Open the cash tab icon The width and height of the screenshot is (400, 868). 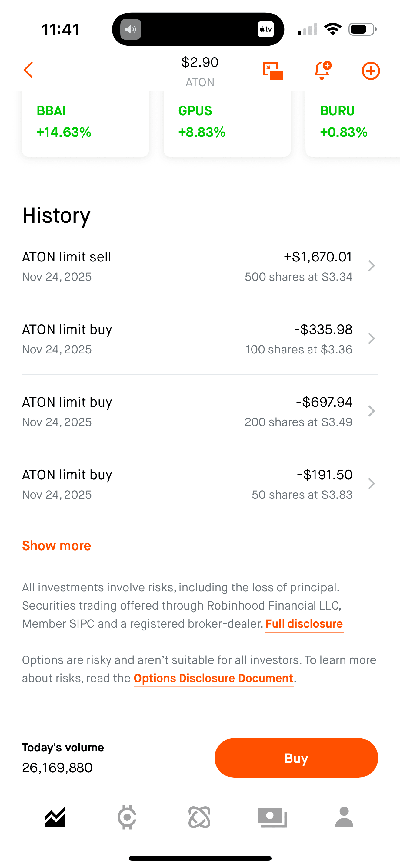[x=272, y=817]
